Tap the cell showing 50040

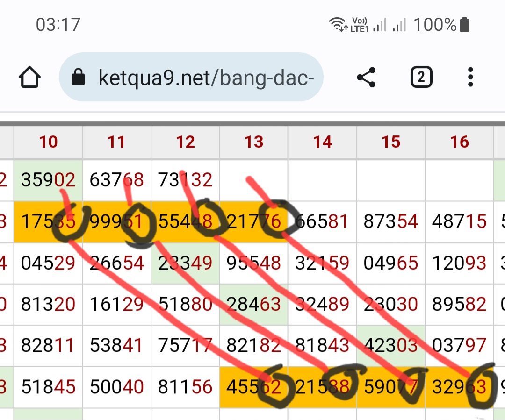click(116, 387)
